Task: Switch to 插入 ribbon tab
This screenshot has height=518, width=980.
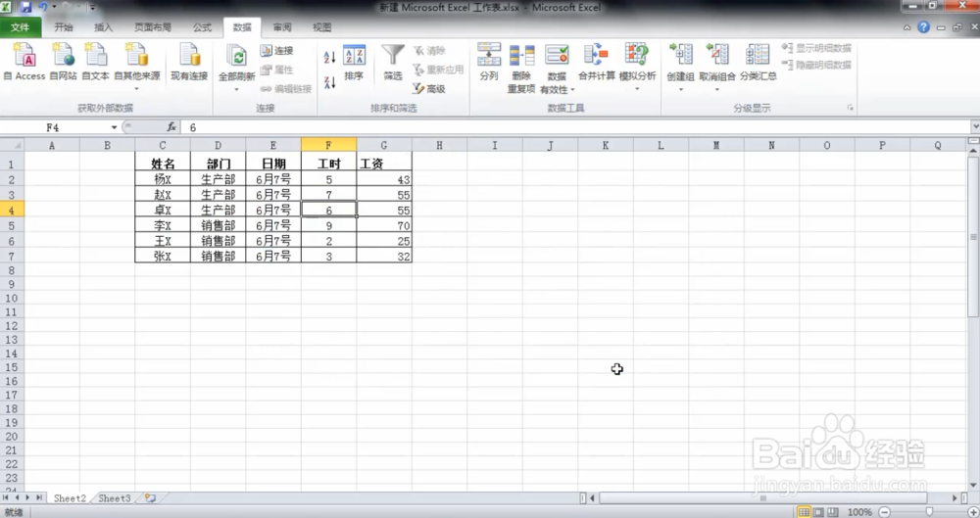Action: [103, 27]
